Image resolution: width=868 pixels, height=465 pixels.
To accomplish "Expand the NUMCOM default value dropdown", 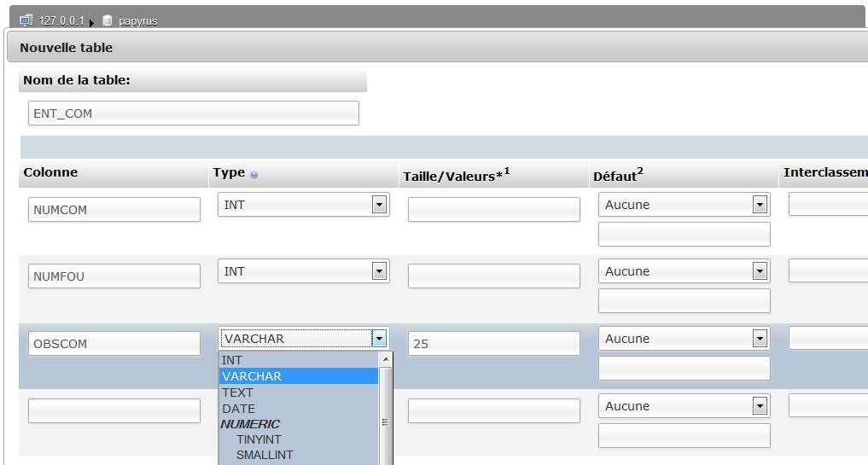I will (760, 205).
